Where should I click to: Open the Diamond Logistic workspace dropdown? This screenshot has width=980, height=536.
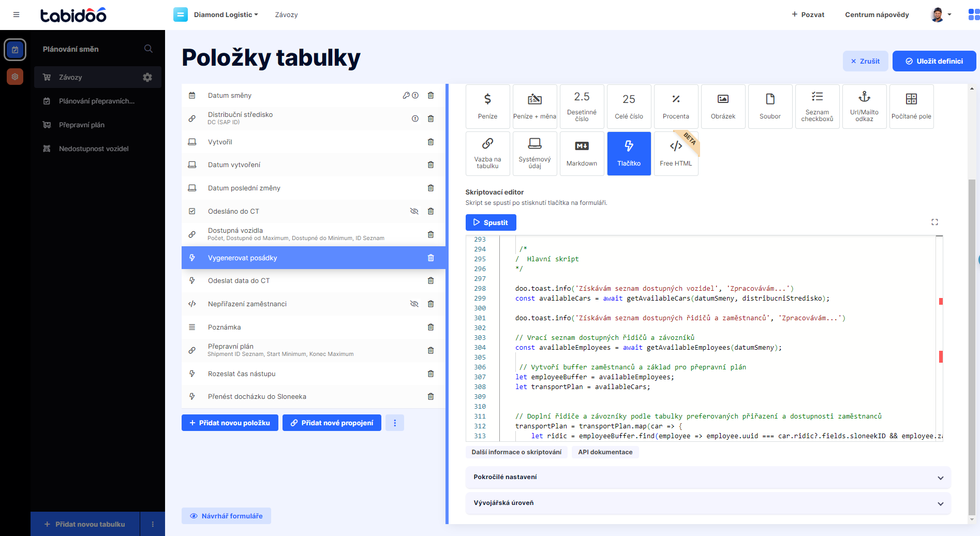pyautogui.click(x=225, y=14)
